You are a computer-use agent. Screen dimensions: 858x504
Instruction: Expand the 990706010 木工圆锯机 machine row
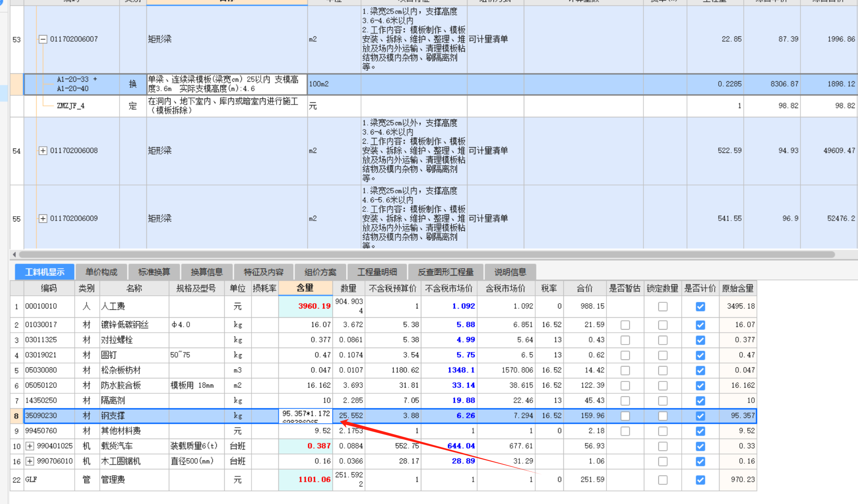click(30, 461)
